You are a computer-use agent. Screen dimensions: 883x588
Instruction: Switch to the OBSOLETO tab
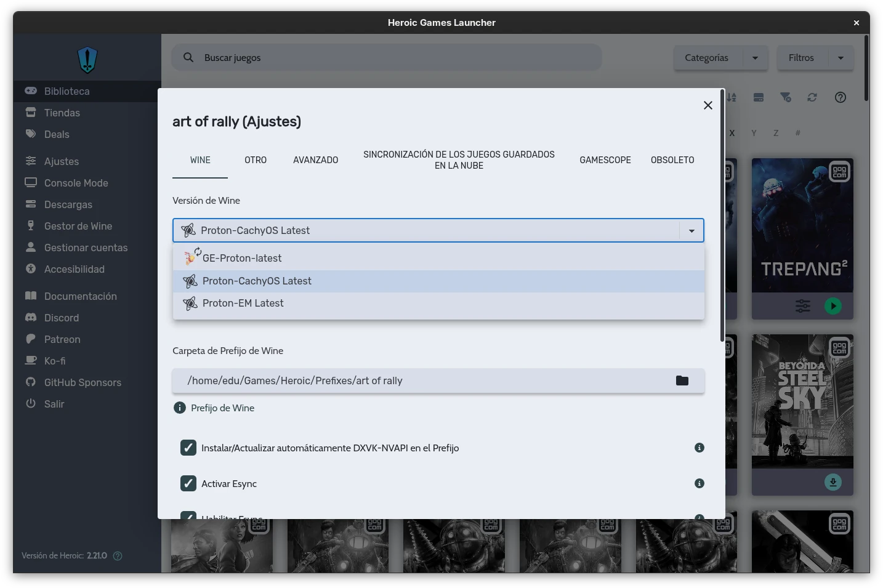pyautogui.click(x=672, y=160)
